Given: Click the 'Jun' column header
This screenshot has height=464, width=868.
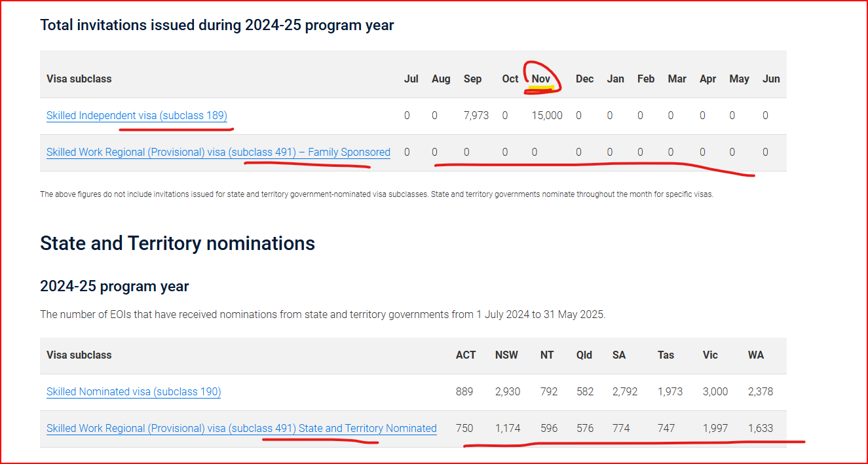Looking at the screenshot, I should coord(772,79).
